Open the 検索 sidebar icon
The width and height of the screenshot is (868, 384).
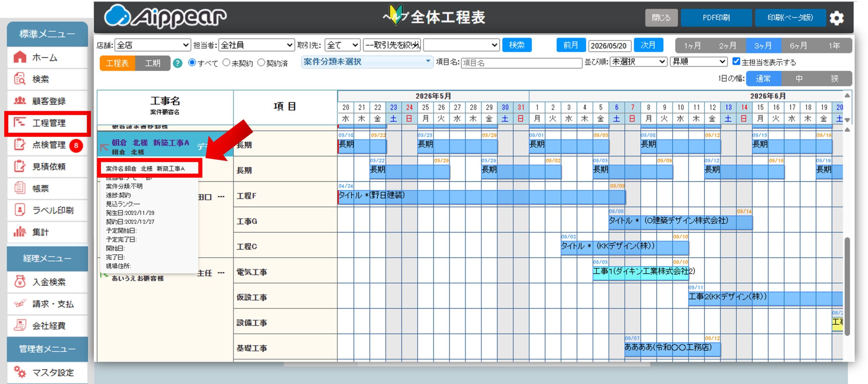coord(20,79)
